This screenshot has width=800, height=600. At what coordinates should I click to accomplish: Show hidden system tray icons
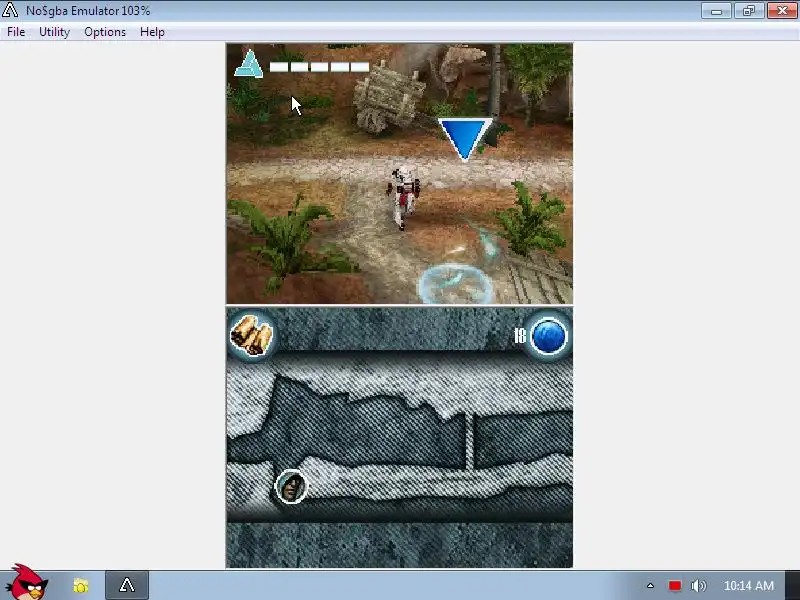tap(650, 585)
